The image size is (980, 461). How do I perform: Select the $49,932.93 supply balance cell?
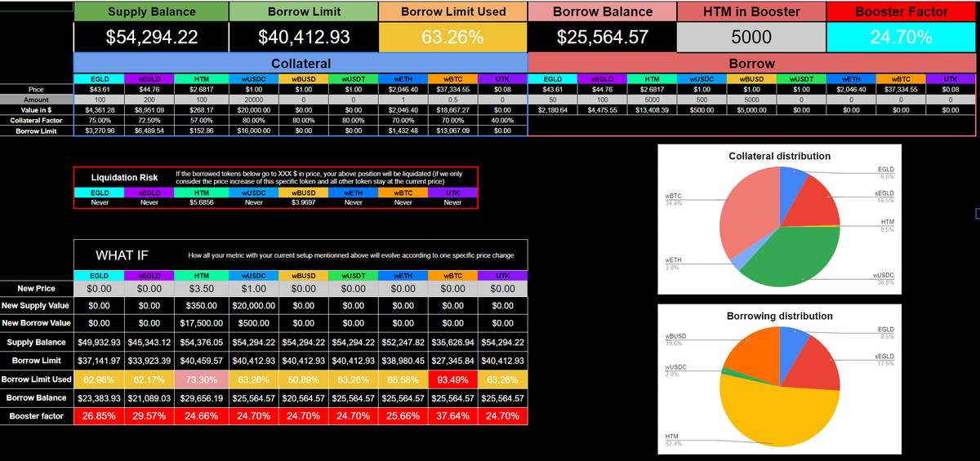[100, 342]
